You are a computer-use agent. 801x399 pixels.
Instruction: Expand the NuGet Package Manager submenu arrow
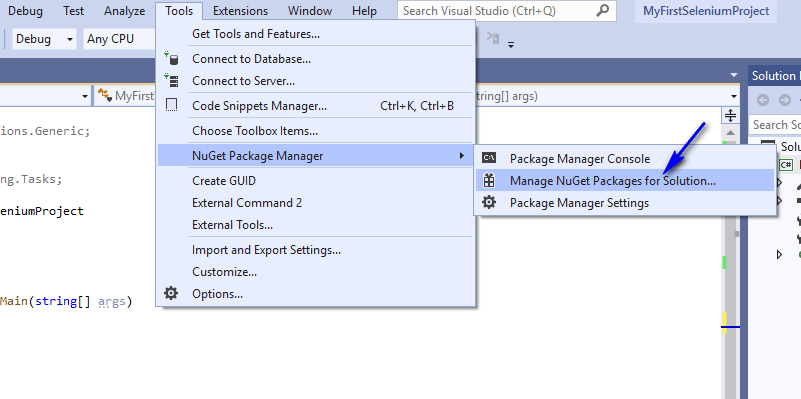click(x=462, y=155)
